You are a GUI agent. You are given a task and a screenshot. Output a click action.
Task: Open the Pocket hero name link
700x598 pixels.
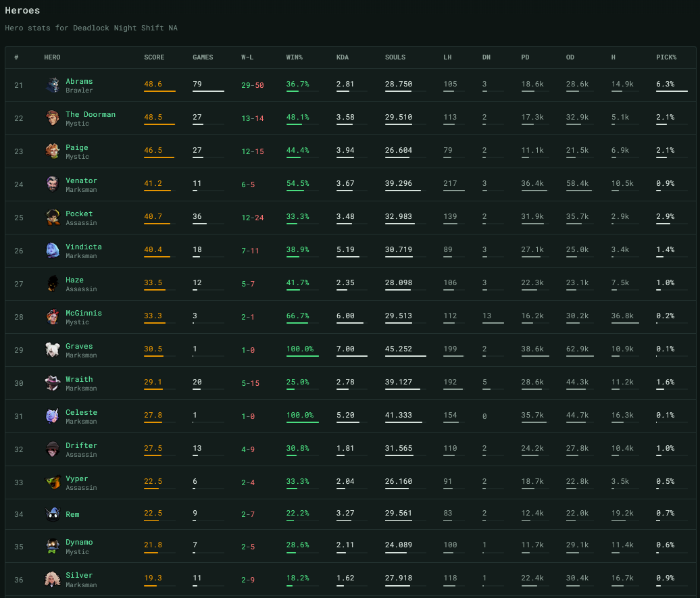(79, 214)
